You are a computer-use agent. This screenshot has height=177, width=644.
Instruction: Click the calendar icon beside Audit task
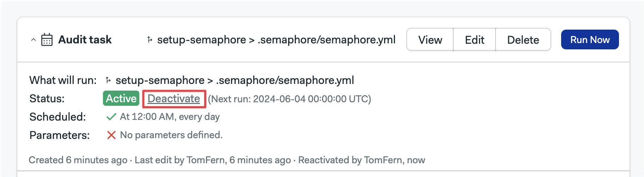pos(47,39)
